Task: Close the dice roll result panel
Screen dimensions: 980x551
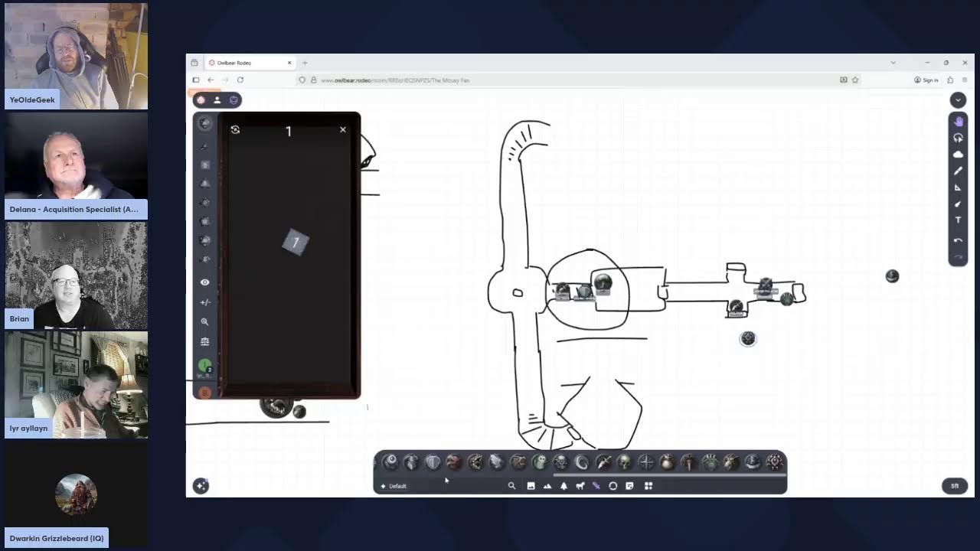Action: [343, 129]
